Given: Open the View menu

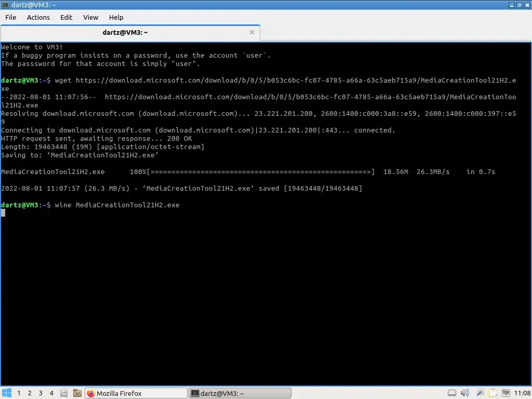Looking at the screenshot, I should [90, 17].
